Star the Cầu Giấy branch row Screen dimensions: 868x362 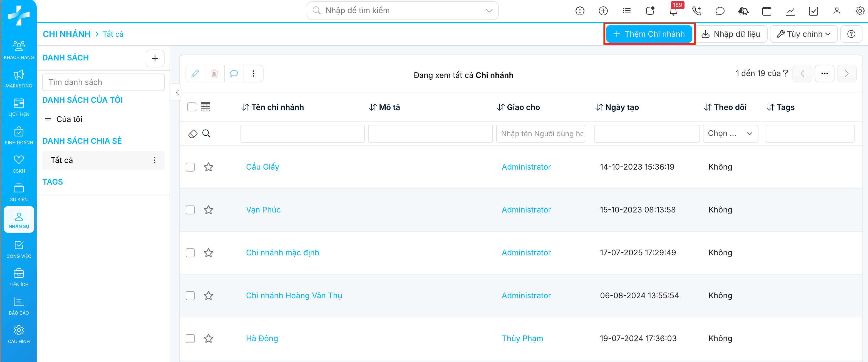(x=209, y=167)
